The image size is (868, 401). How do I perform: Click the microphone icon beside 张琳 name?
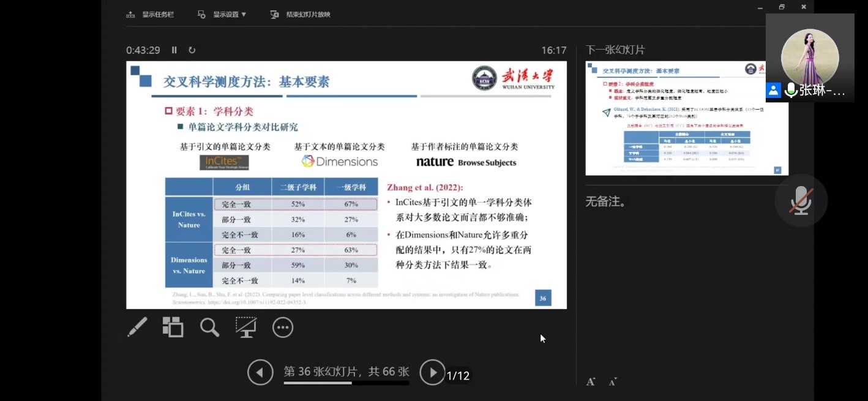point(791,91)
